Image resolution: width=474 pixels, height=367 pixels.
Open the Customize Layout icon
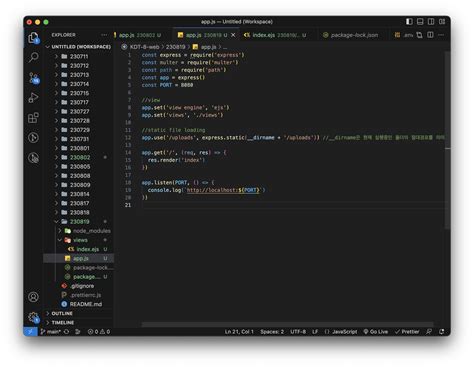click(x=442, y=22)
